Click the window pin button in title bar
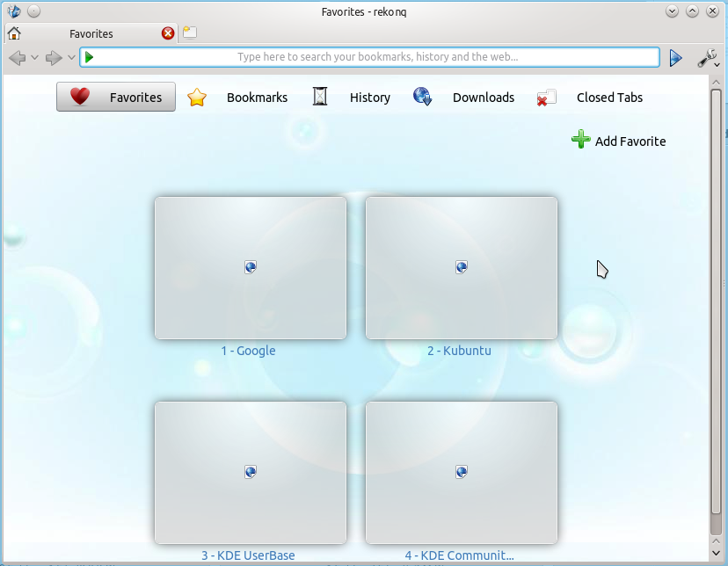 click(x=34, y=11)
